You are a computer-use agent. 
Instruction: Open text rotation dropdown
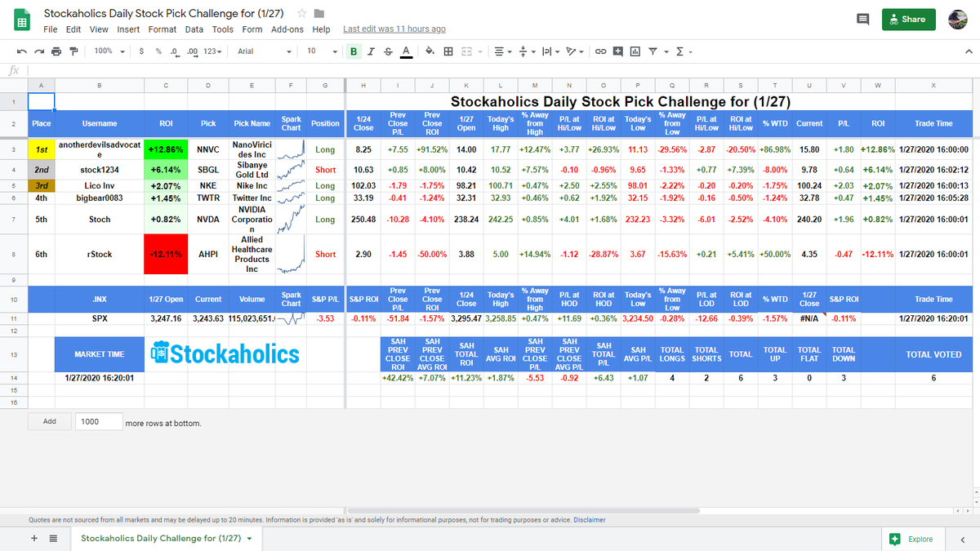[x=575, y=51]
